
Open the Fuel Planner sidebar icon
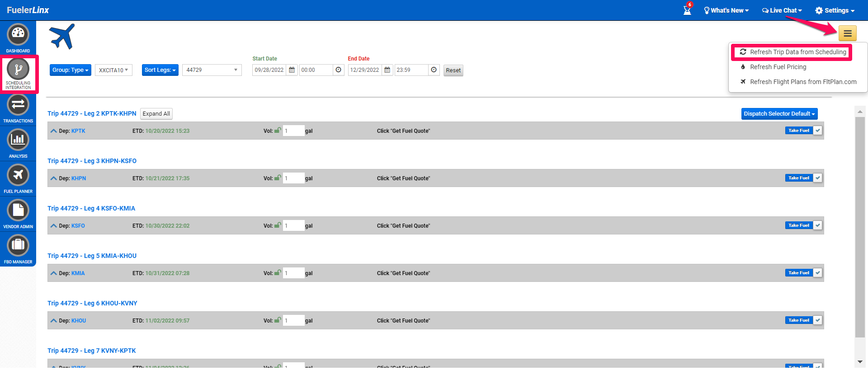(18, 179)
